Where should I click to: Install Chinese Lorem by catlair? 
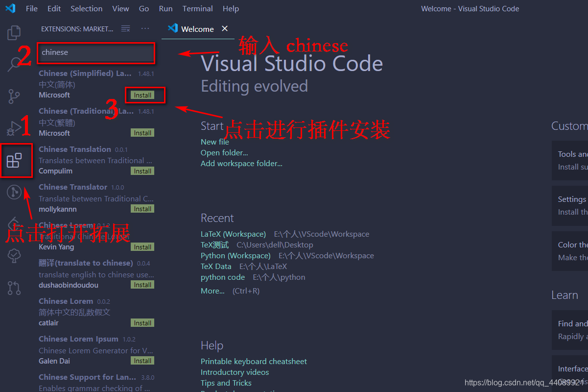tap(142, 323)
